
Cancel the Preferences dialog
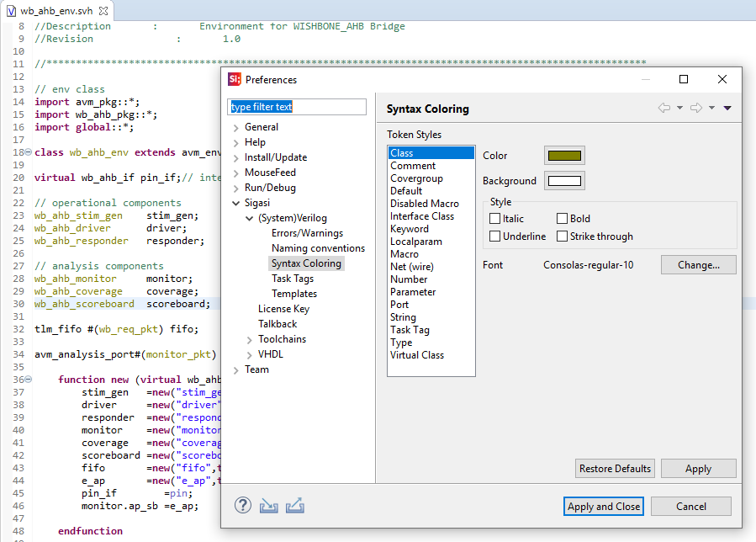pos(691,507)
